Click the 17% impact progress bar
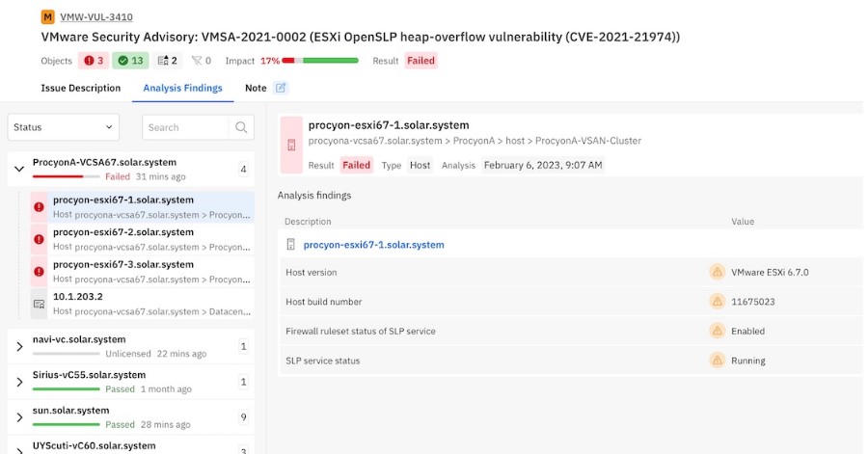Screen dimensions: 868x454 (x=320, y=61)
